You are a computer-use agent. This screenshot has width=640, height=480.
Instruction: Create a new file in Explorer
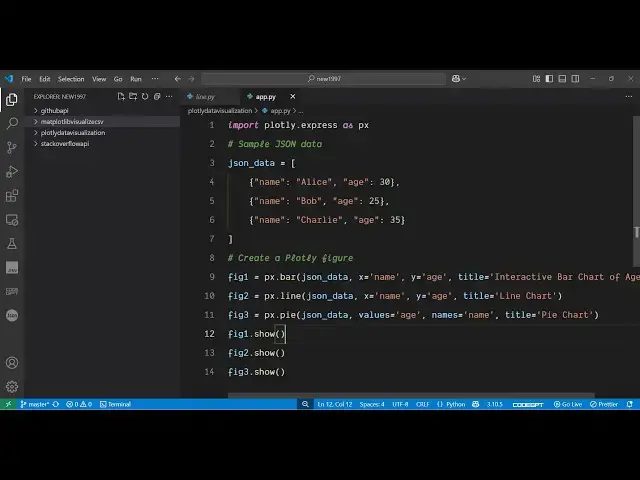coord(121,96)
